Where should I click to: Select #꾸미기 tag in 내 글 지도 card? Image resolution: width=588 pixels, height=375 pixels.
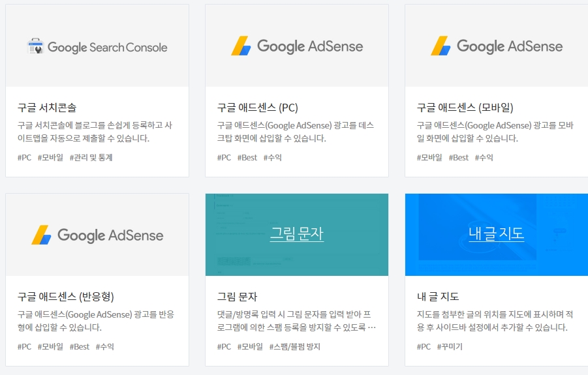(450, 346)
